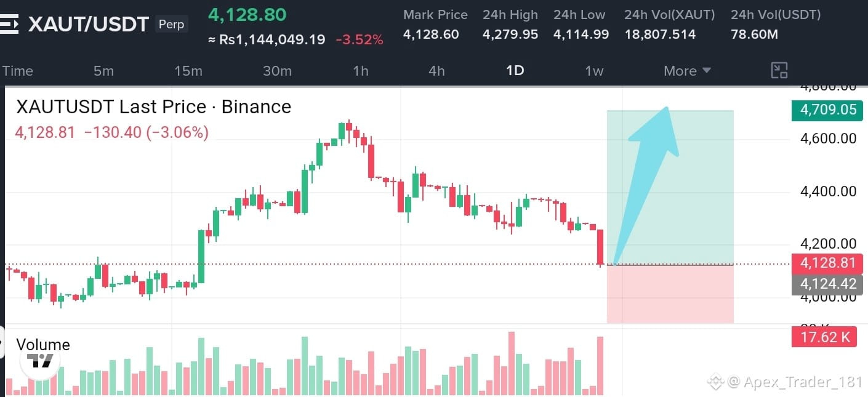868x397 pixels.
Task: Select the 5m timeframe
Action: click(103, 71)
